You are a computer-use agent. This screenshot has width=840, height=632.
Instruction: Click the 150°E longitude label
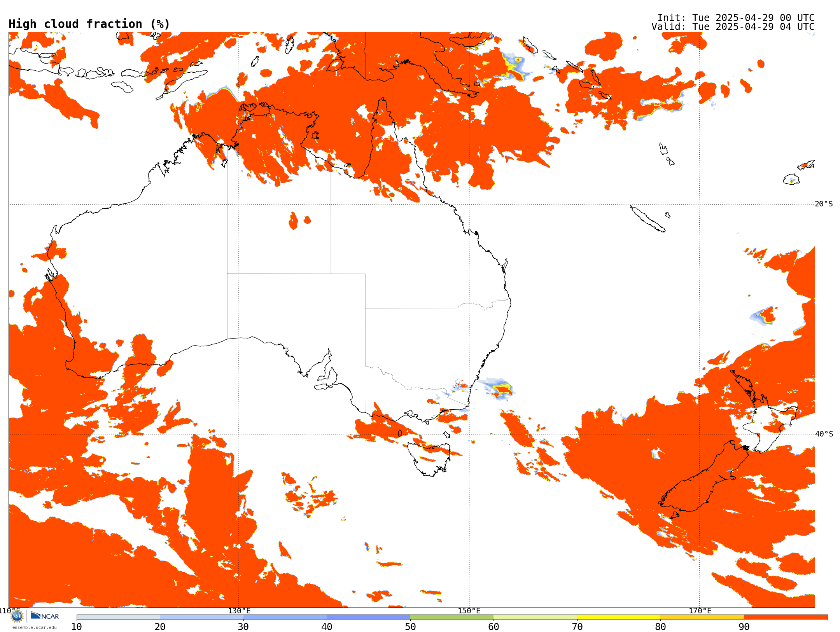(x=469, y=611)
